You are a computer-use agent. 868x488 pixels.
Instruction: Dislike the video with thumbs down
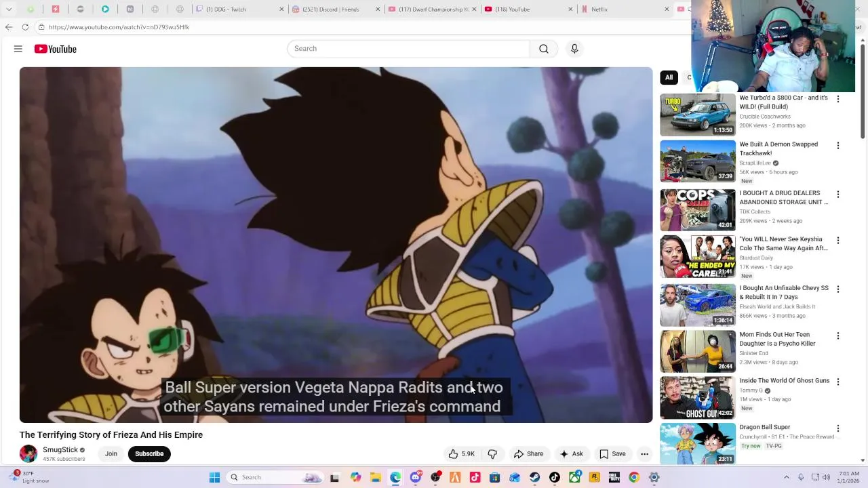click(x=493, y=454)
